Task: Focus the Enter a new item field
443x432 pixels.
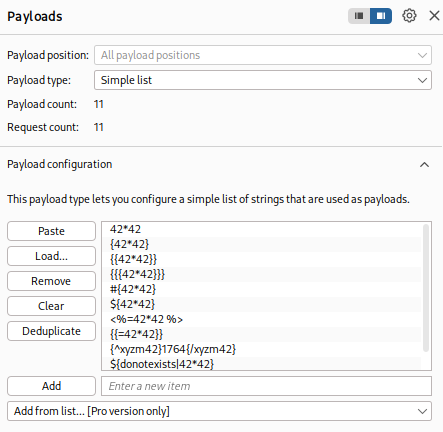Action: coord(266,386)
